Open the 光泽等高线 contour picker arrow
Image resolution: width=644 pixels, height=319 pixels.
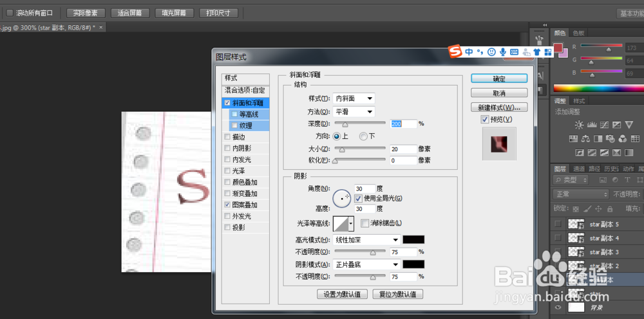[351, 223]
